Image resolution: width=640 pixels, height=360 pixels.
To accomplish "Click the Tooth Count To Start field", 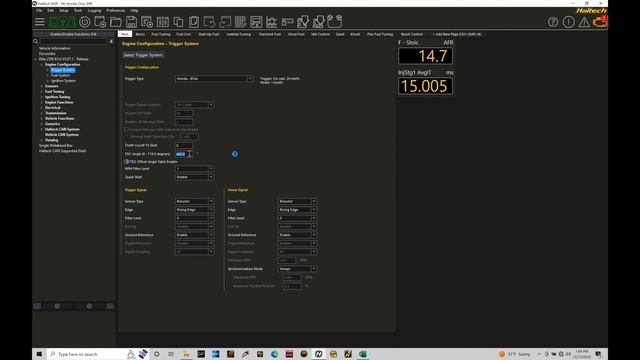I will (x=184, y=145).
